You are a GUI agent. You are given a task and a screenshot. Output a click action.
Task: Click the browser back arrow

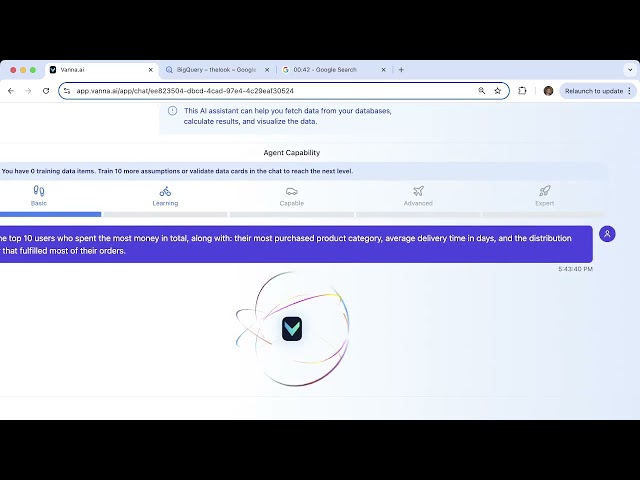click(x=11, y=91)
